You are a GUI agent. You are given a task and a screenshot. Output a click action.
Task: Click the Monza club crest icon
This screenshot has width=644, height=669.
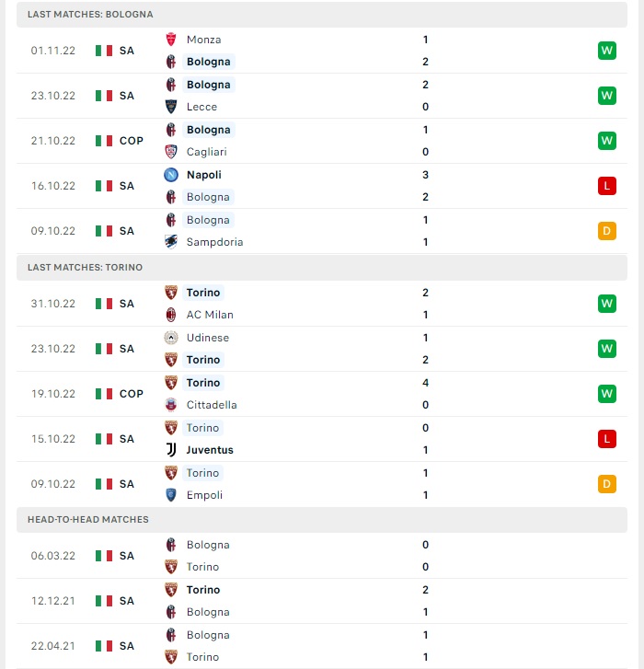[171, 40]
